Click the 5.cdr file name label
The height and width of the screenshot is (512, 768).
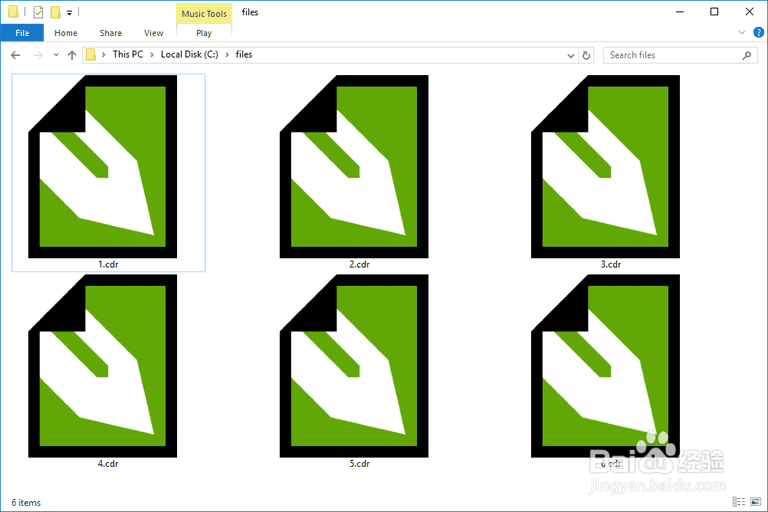click(359, 463)
